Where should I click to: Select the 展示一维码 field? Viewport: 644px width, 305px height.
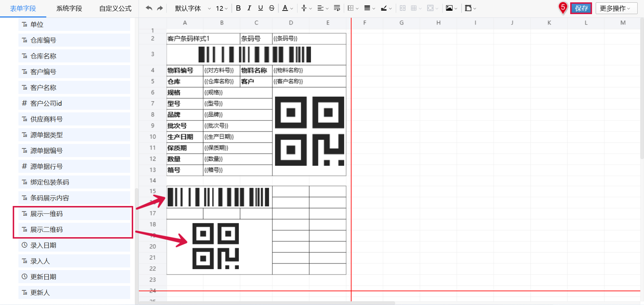pyautogui.click(x=74, y=214)
